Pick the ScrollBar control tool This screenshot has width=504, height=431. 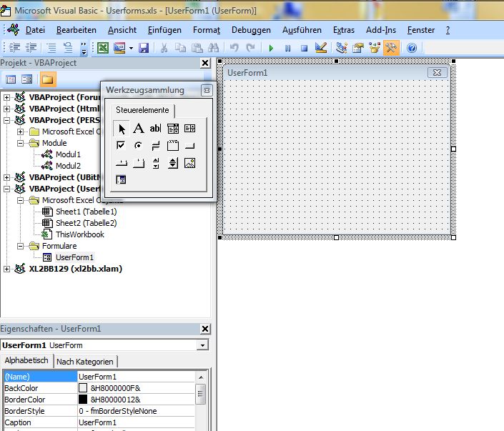156,163
